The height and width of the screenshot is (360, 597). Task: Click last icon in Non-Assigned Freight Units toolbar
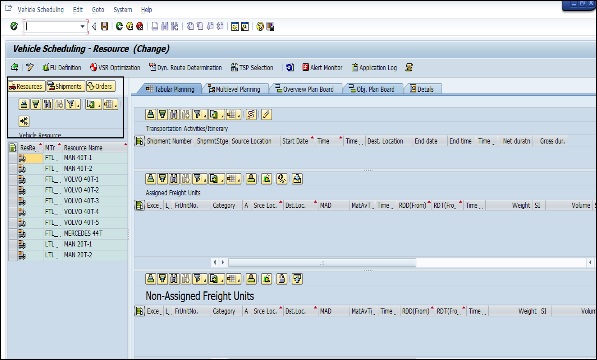297,279
